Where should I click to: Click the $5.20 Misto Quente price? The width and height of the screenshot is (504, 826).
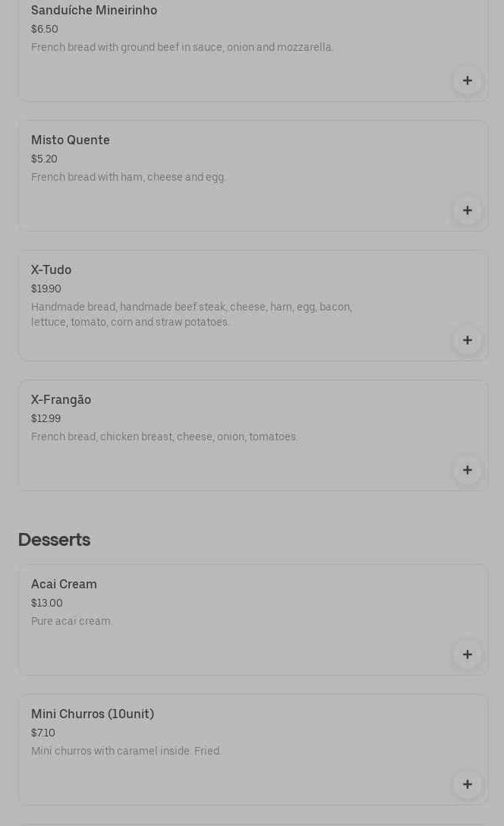click(x=44, y=159)
